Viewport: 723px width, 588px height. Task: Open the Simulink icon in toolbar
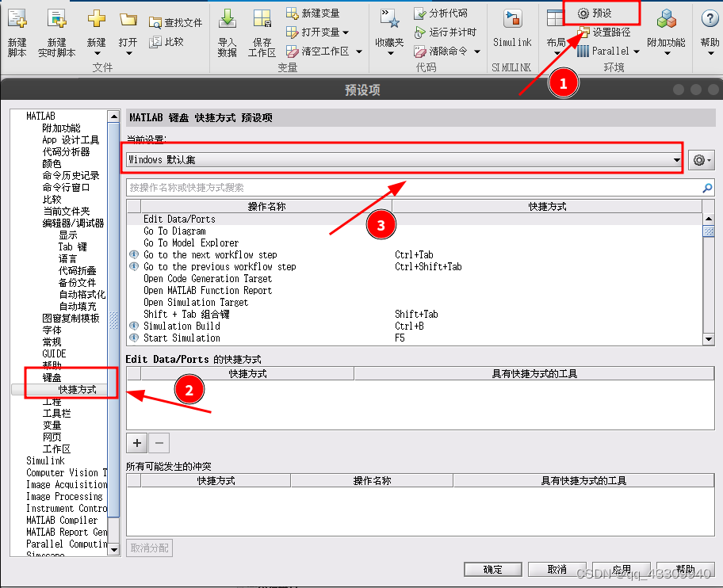click(512, 20)
